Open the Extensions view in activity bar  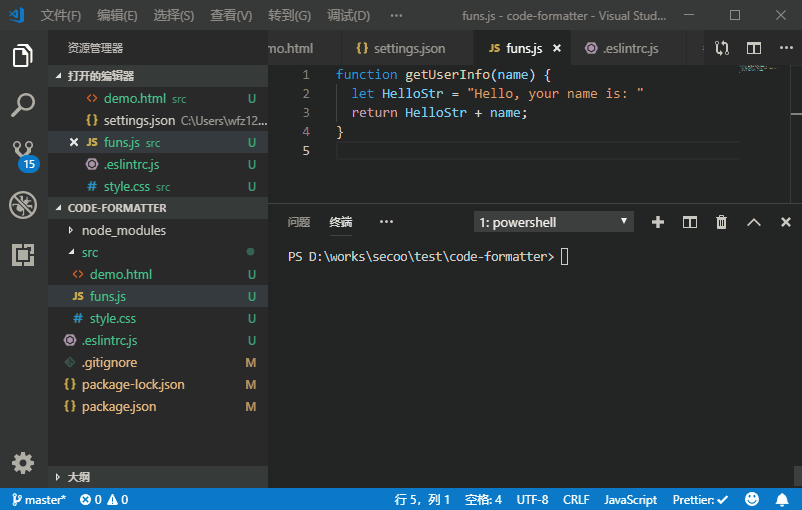tap(23, 254)
